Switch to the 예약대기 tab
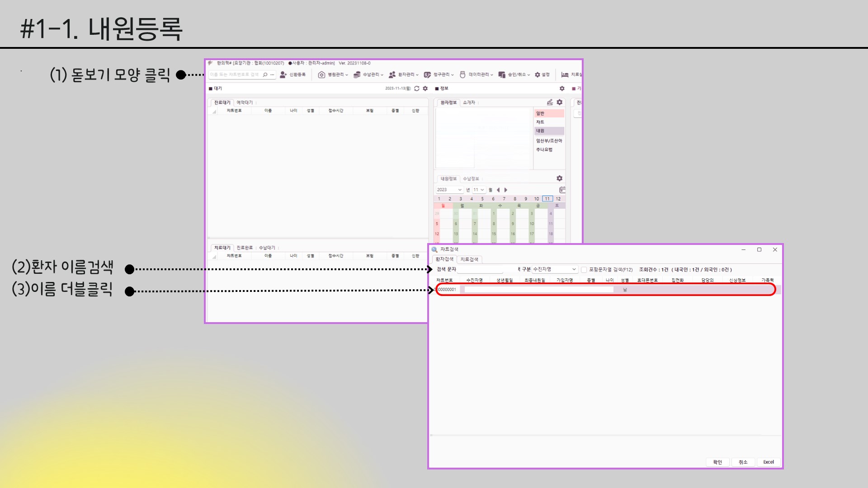 pyautogui.click(x=245, y=103)
